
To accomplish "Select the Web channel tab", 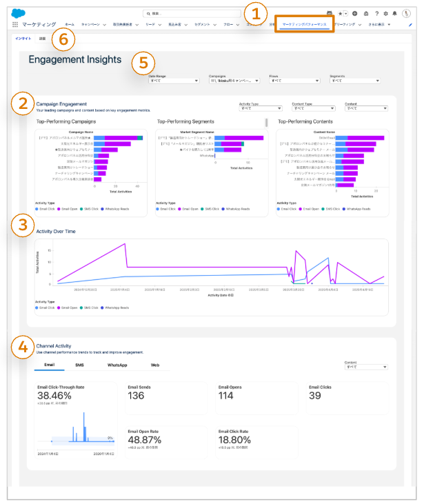I will click(155, 365).
